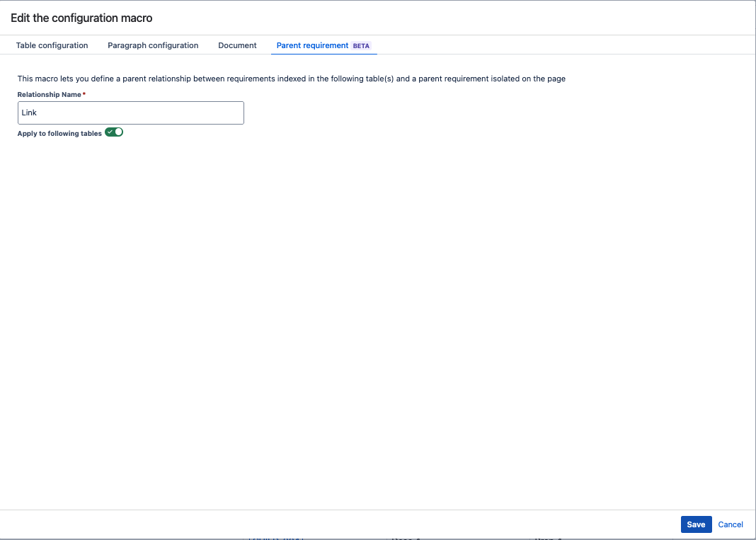Click the parent relationship description text
Screen dimensions: 756x540
tap(292, 79)
